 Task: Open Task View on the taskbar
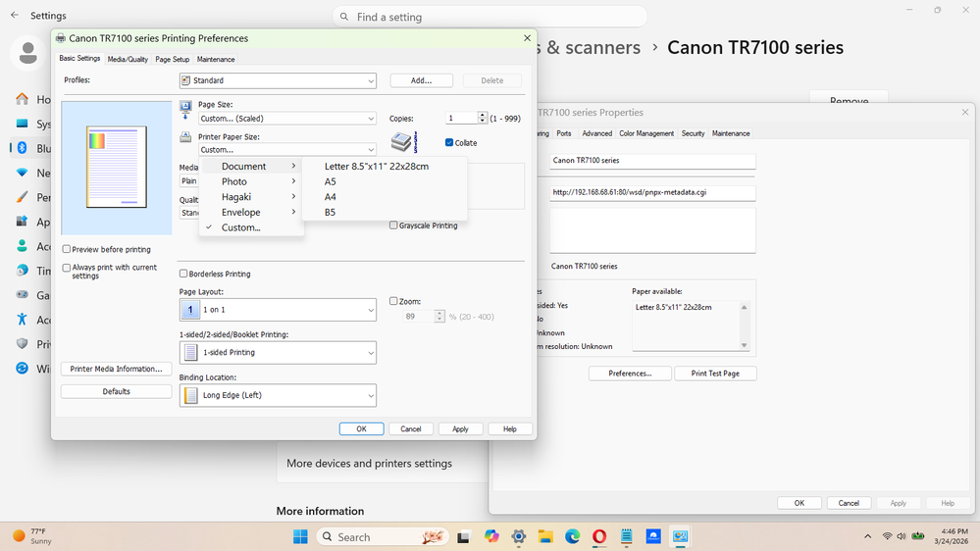[x=463, y=536]
